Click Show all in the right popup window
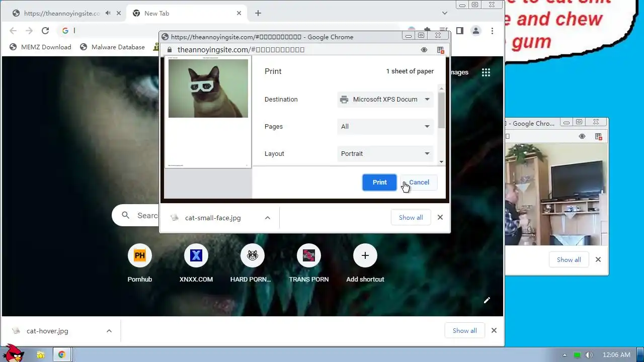This screenshot has height=362, width=644. (x=569, y=260)
